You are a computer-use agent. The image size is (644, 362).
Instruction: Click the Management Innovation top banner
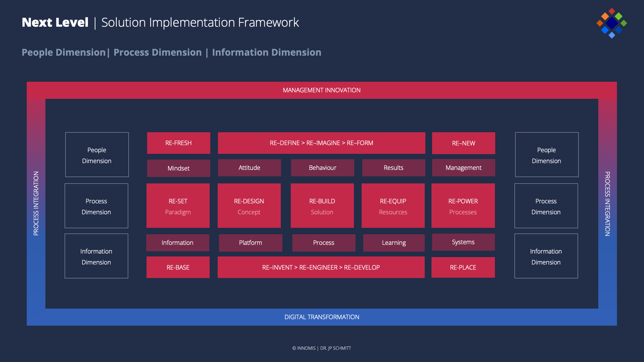321,90
